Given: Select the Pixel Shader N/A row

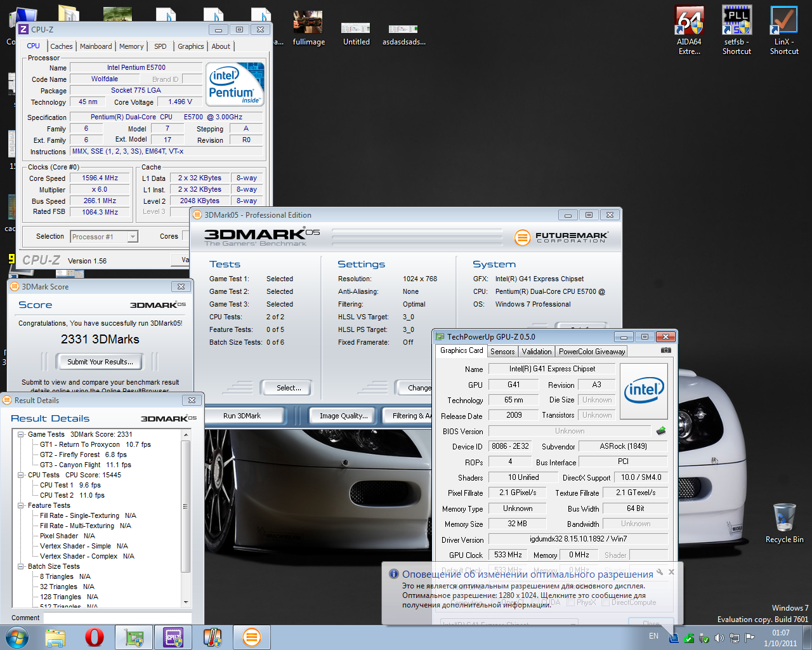Looking at the screenshot, I should (x=67, y=536).
